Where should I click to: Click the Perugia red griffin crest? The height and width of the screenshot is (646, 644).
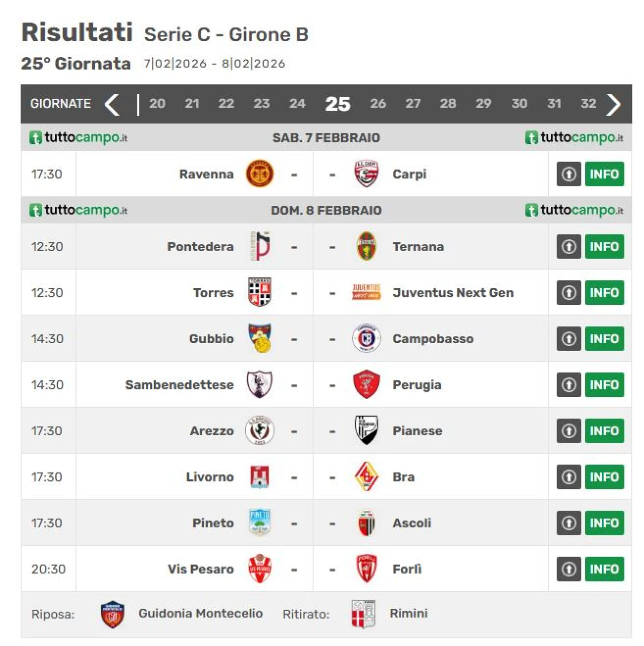pos(366,385)
